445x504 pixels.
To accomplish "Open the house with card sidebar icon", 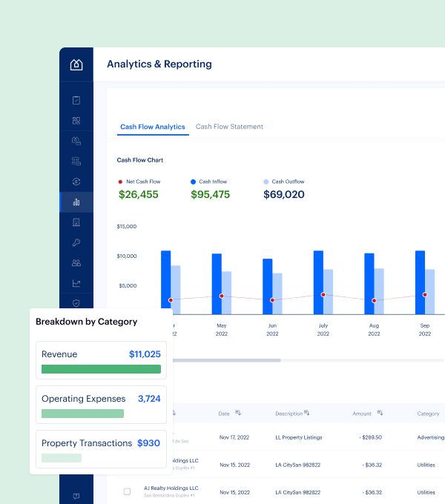I will pyautogui.click(x=76, y=141).
